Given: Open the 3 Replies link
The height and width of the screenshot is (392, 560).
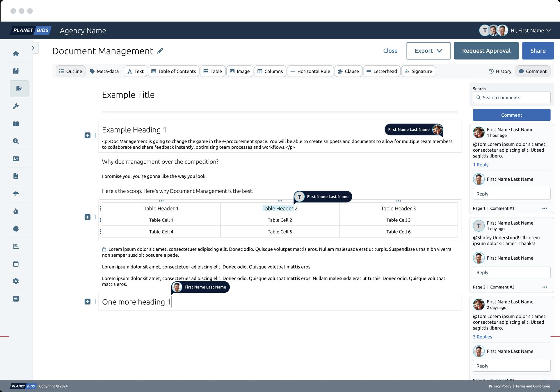Looking at the screenshot, I should pos(482,337).
